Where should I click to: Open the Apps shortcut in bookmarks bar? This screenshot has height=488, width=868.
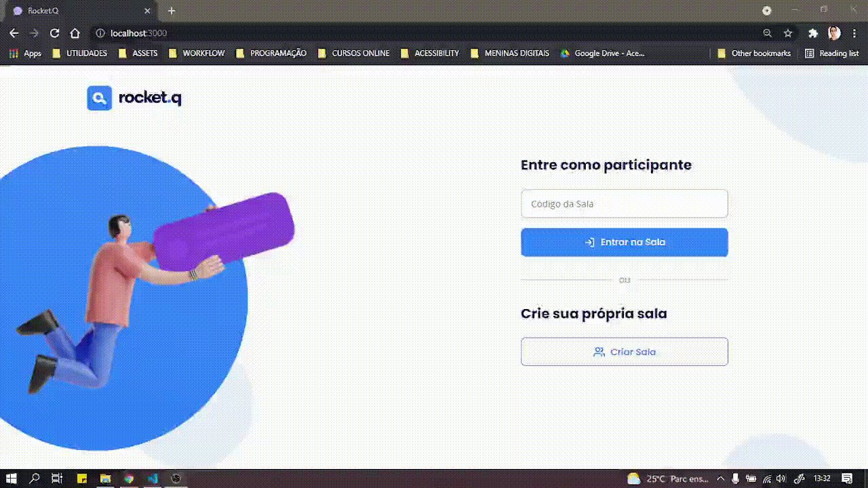pyautogui.click(x=25, y=53)
